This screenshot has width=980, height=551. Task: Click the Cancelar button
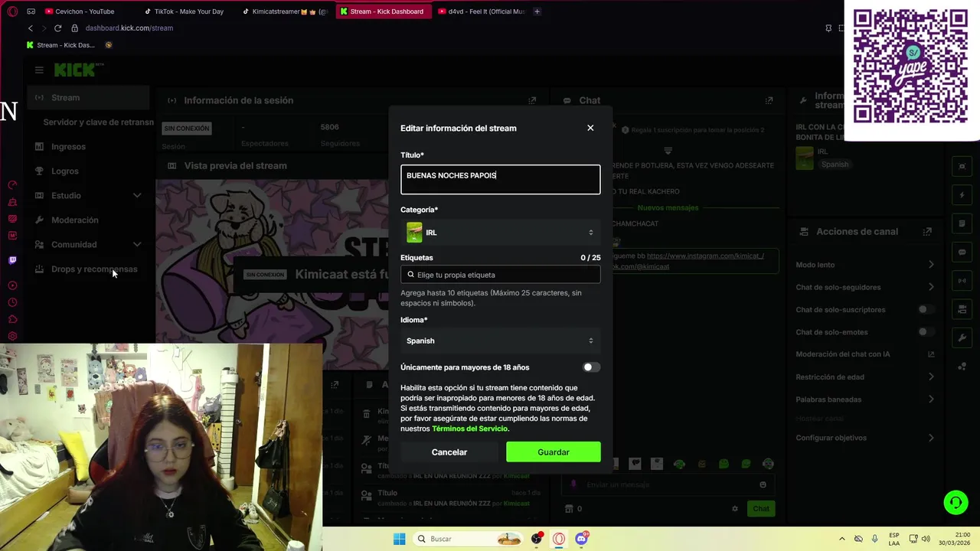(449, 452)
